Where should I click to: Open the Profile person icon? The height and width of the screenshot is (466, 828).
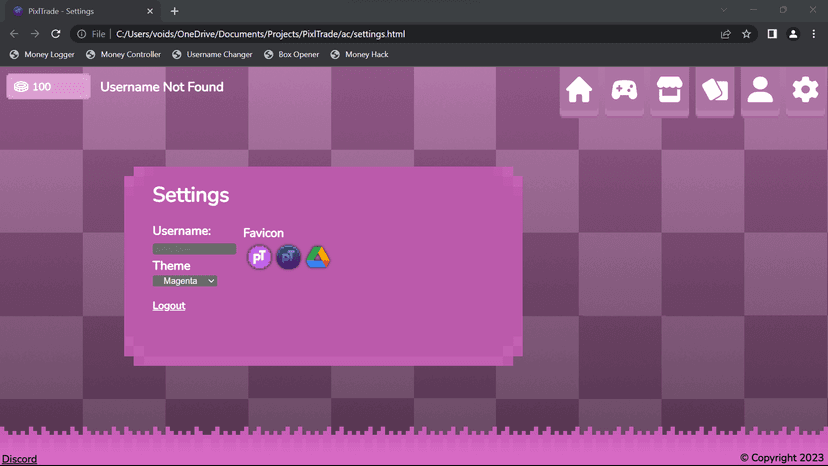coord(760,90)
